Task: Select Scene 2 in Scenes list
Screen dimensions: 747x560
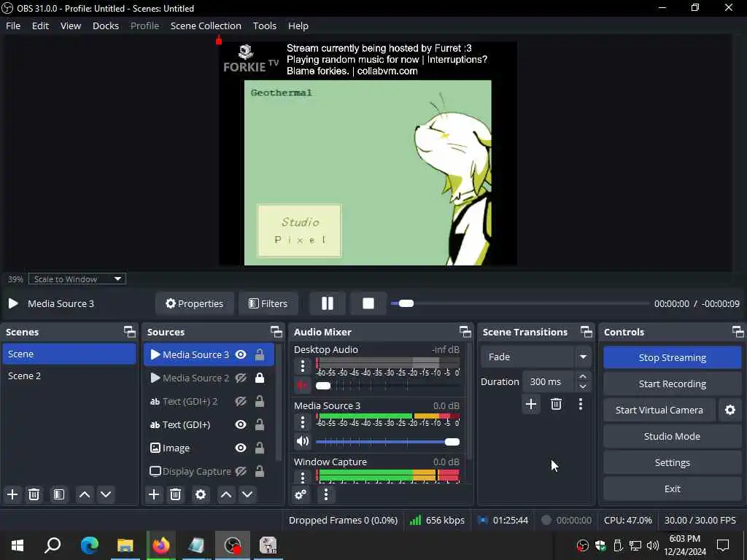Action: [69, 376]
